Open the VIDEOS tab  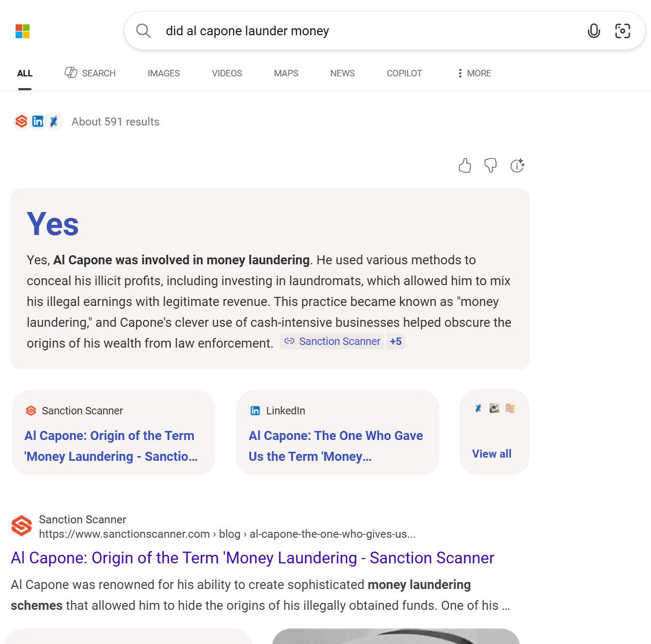[227, 73]
